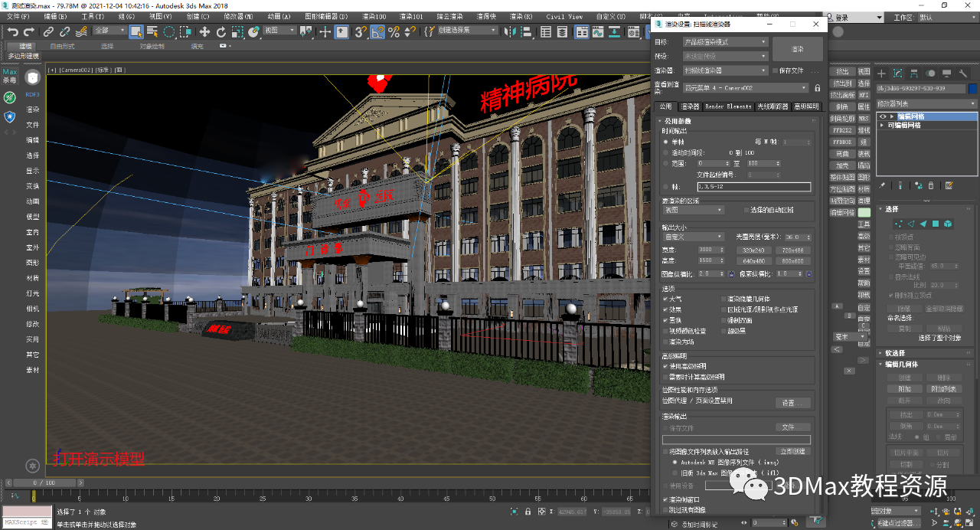Switch to the Render Elements tab
The height and width of the screenshot is (530, 980).
[x=728, y=106]
